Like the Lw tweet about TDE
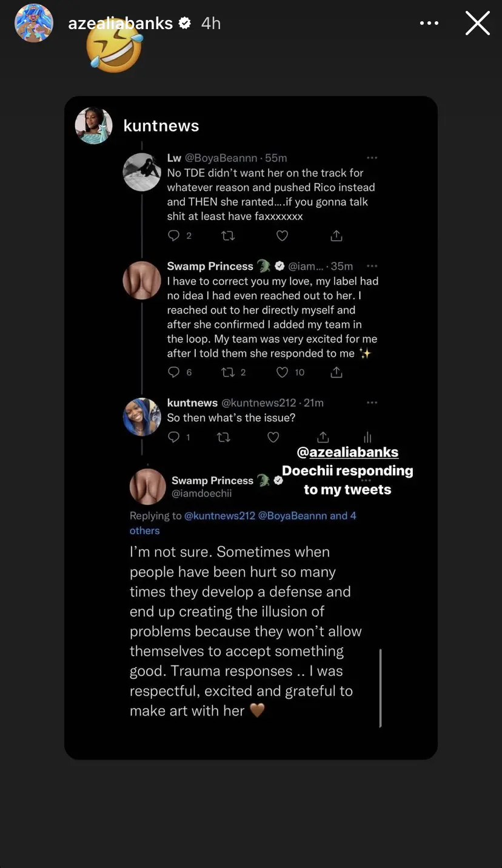This screenshot has width=502, height=868. [282, 236]
